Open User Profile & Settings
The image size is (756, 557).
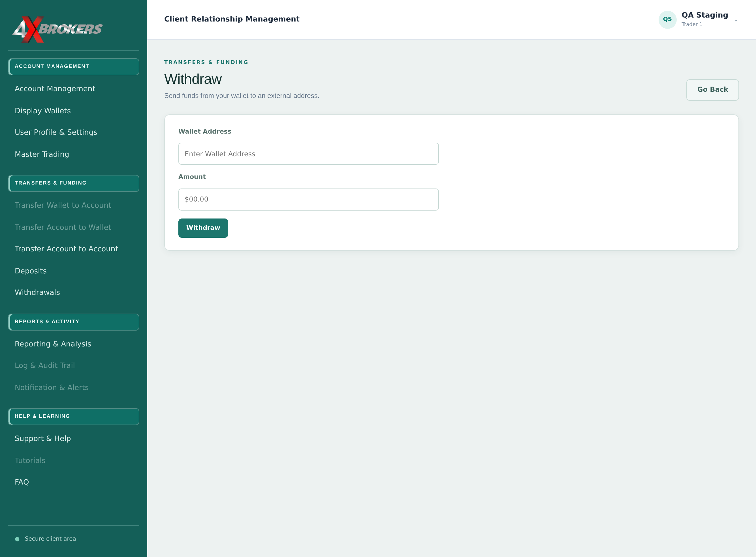click(56, 132)
